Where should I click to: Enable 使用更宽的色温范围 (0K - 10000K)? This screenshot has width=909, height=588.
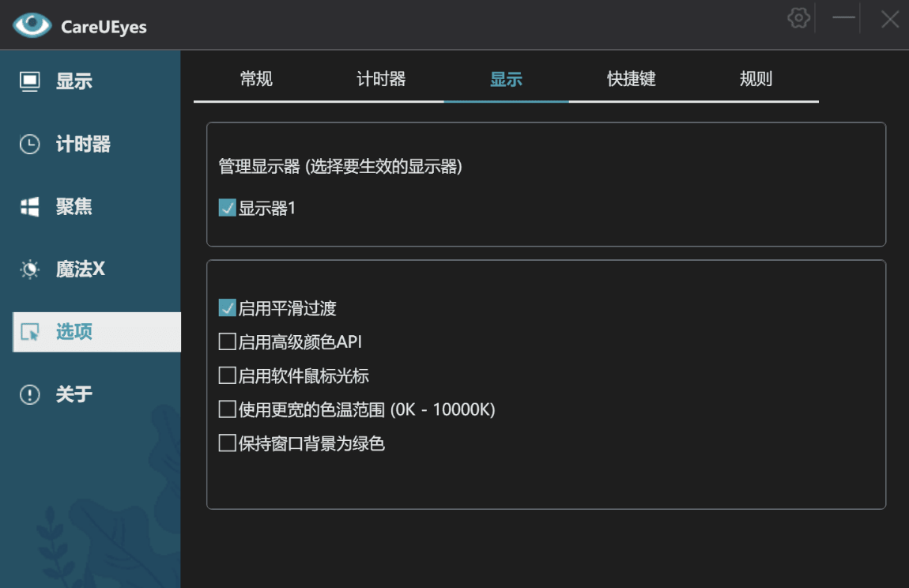click(225, 409)
